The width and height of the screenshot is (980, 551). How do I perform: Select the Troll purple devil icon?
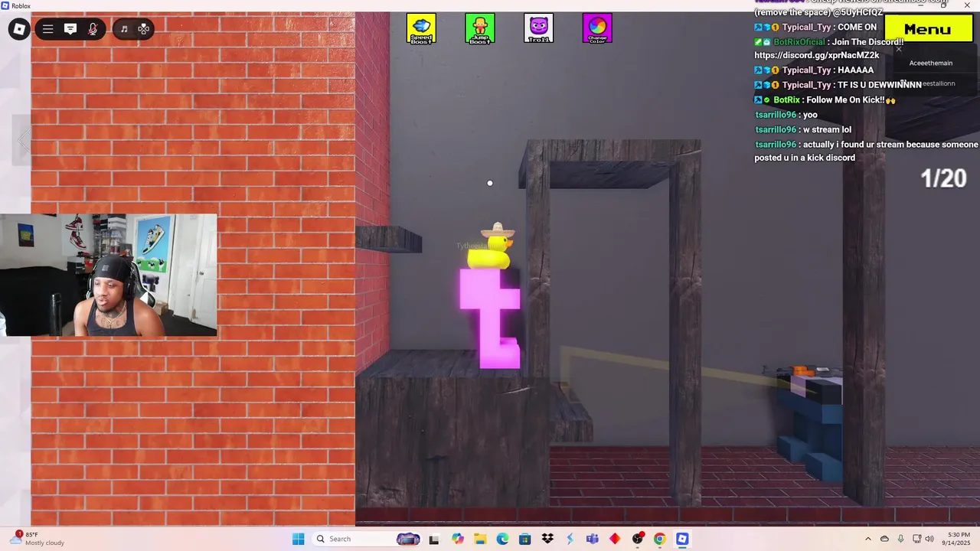click(539, 28)
